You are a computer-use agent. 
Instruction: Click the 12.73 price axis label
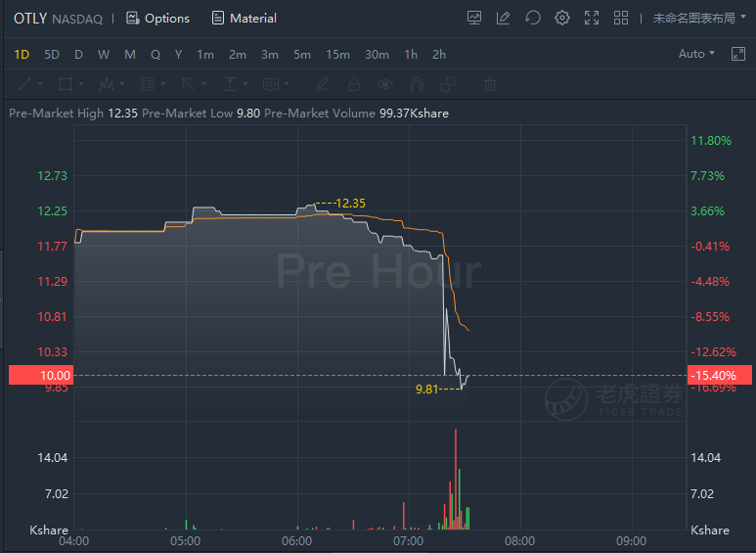tap(53, 175)
